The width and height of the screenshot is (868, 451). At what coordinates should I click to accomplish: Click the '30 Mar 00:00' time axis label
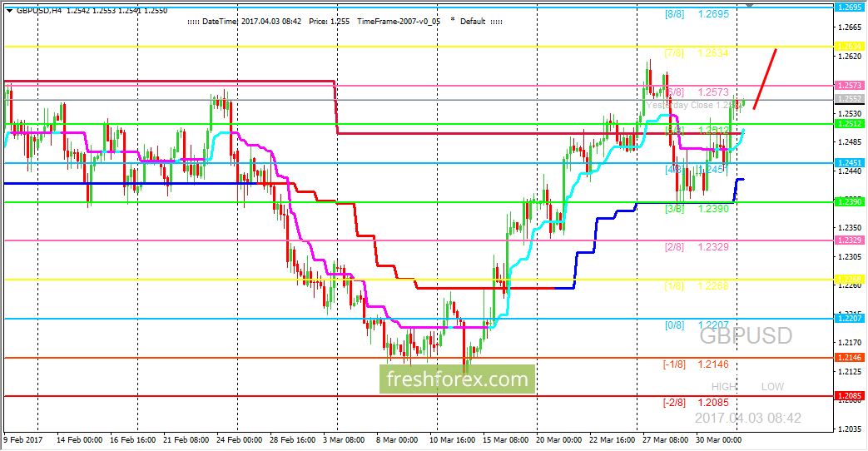[718, 440]
